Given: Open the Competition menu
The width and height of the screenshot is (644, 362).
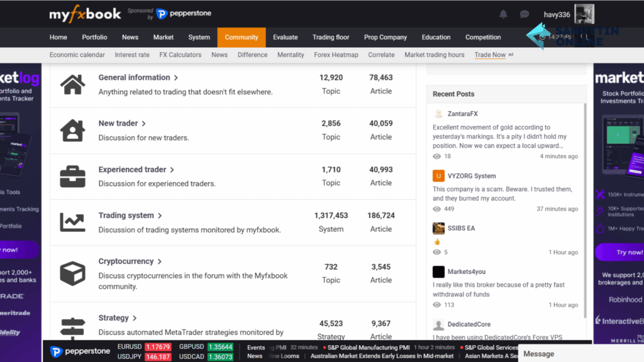Looking at the screenshot, I should [x=483, y=37].
